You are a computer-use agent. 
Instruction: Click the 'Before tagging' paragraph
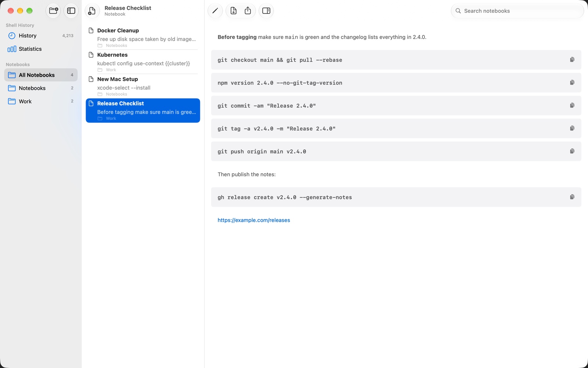point(322,37)
